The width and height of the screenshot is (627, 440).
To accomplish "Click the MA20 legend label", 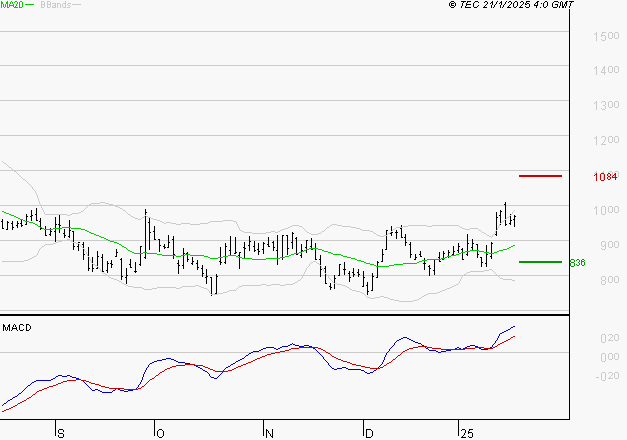I will point(11,5).
